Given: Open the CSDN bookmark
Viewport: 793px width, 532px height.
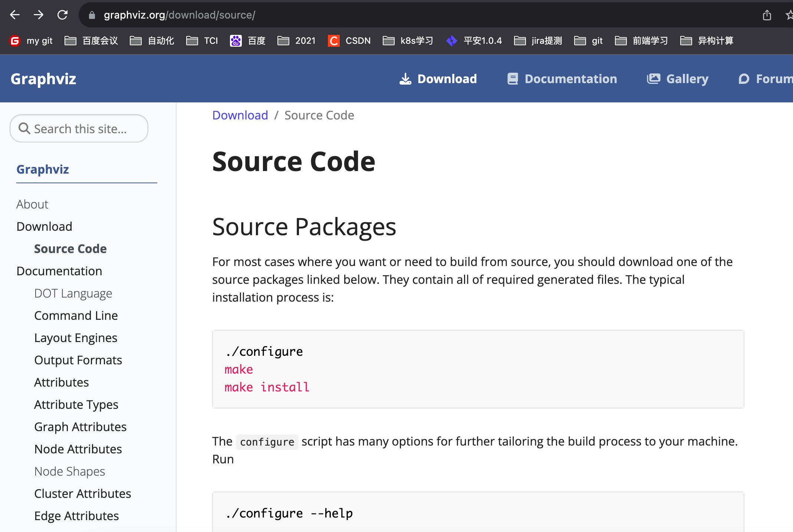Looking at the screenshot, I should 349,41.
